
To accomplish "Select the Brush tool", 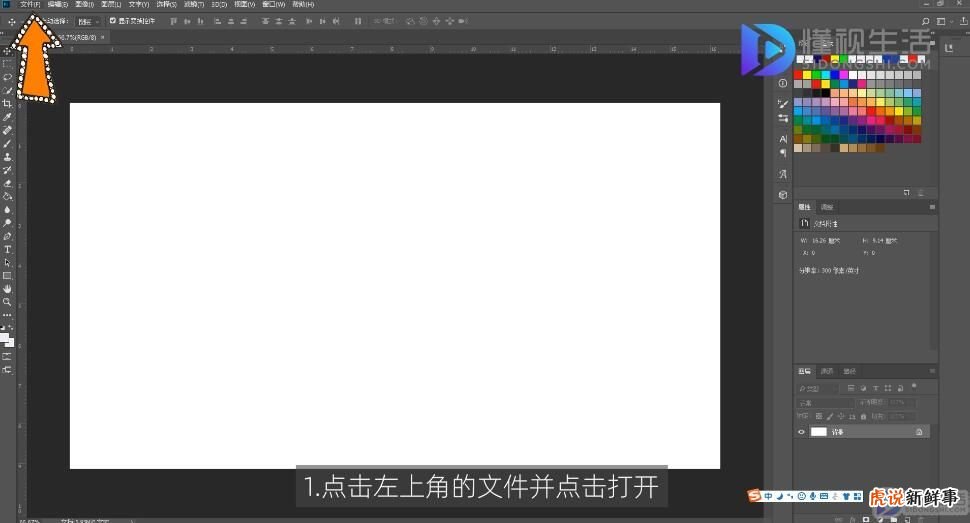I will (7, 144).
